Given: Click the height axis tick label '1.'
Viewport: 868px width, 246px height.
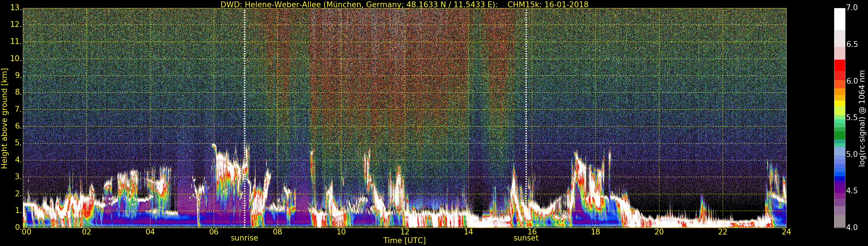Looking at the screenshot, I should (18, 210).
